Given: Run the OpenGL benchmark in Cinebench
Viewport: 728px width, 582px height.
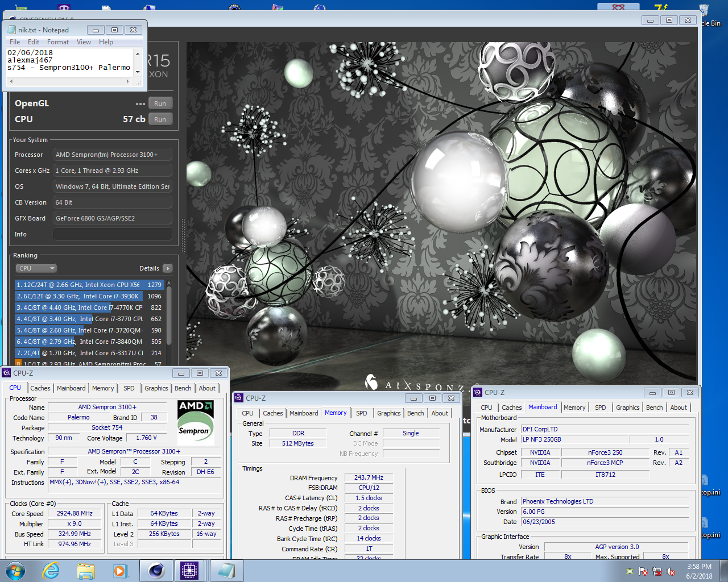Looking at the screenshot, I should pos(160,103).
